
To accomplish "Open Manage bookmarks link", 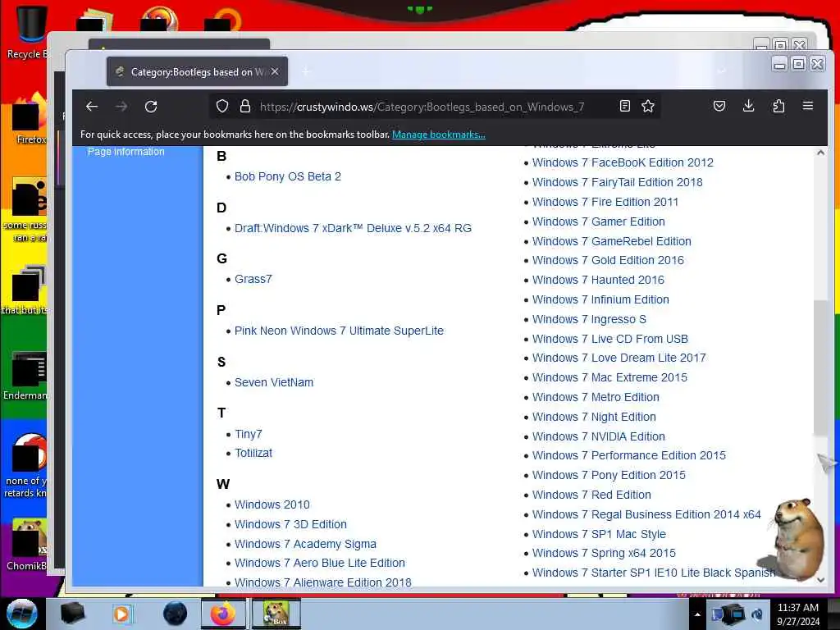I will coord(439,135).
